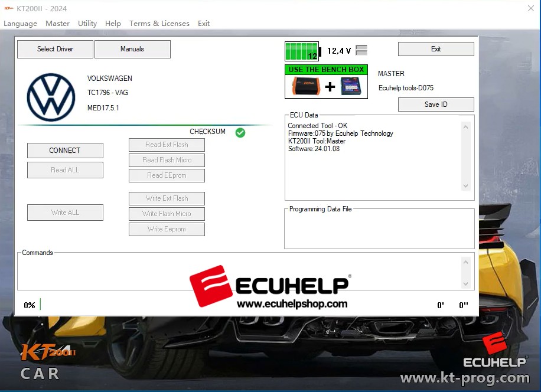Click the orange KT200 tool image
This screenshot has width=541, height=392.
coord(306,86)
